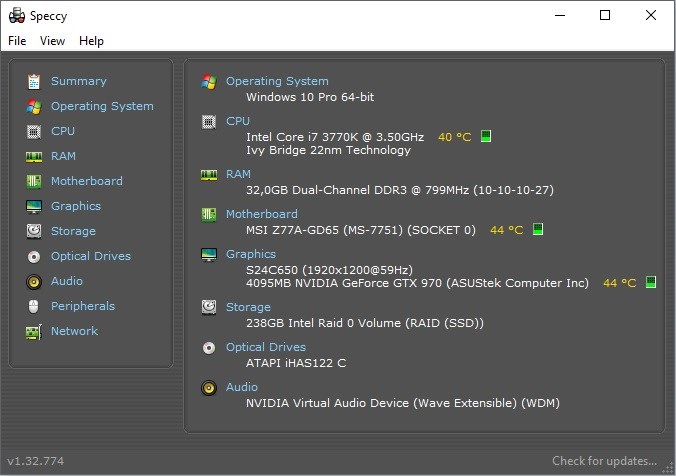Click the Motherboard heading link in summary
This screenshot has height=476, width=676.
coord(262,214)
